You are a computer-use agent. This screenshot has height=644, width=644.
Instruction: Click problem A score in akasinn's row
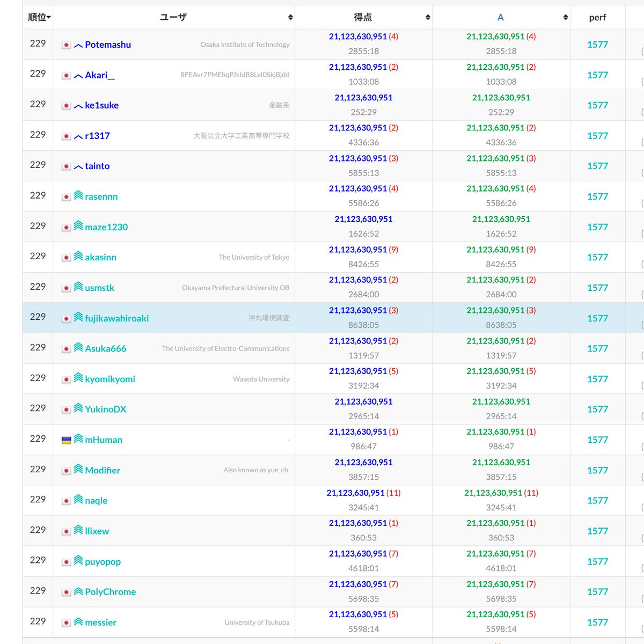495,250
